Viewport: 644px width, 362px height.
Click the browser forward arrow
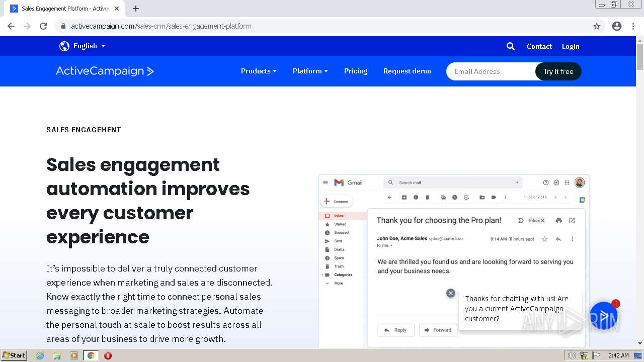27,26
